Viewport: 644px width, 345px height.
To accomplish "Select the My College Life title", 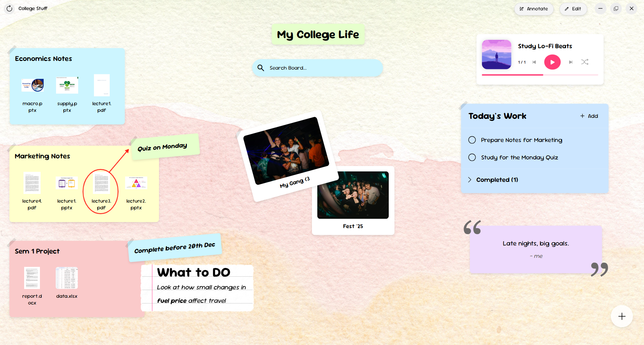I will (x=318, y=34).
